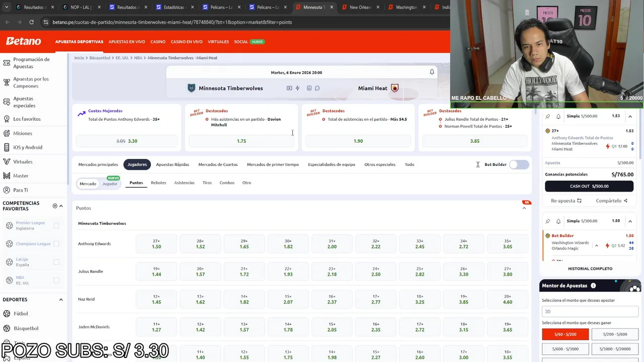644x362 pixels.
Task: Open site info icon in address bar
Action: tap(46, 22)
